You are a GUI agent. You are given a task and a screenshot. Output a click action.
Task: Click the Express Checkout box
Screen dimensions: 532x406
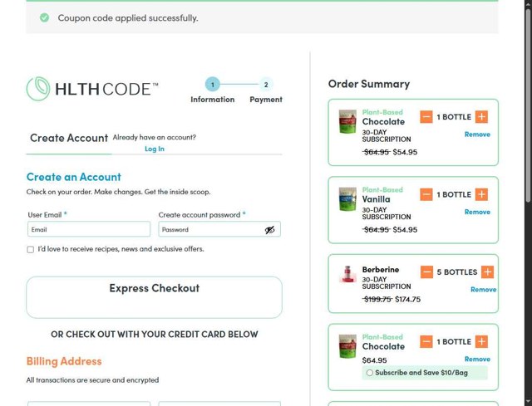coord(154,297)
